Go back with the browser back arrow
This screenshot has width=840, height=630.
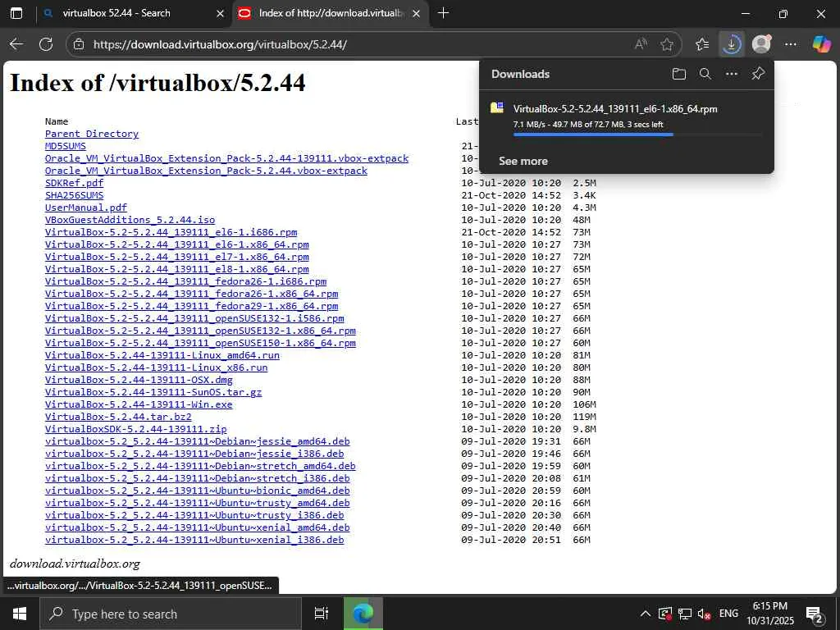pos(16,44)
